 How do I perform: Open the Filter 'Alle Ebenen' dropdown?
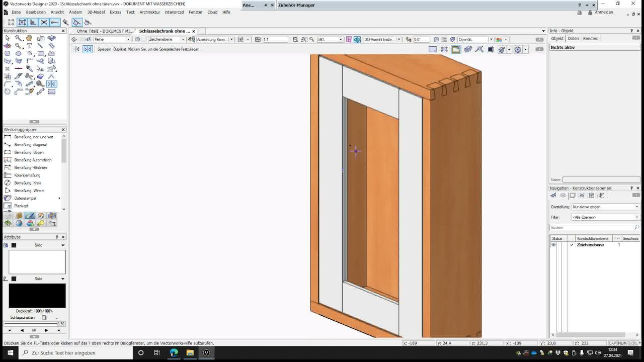605,217
